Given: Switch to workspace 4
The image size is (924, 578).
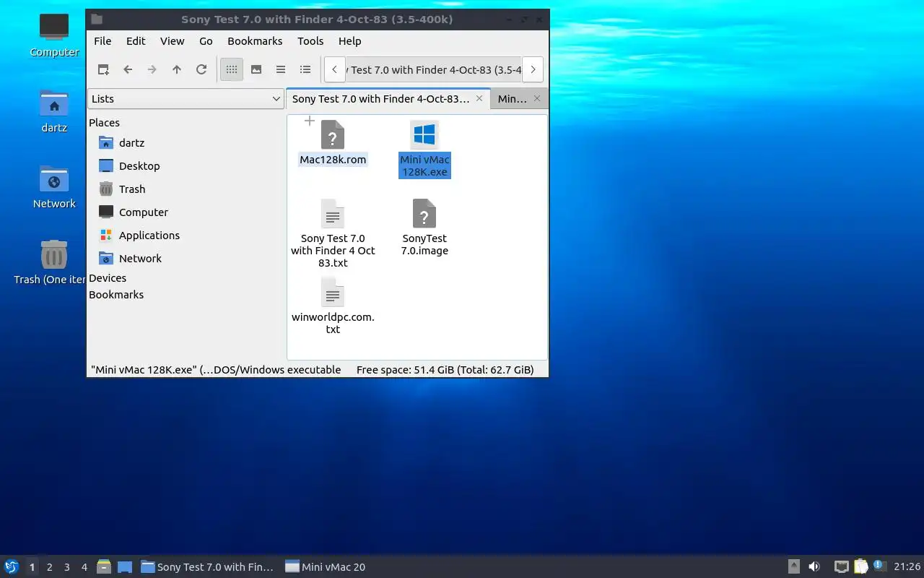Looking at the screenshot, I should [x=84, y=567].
